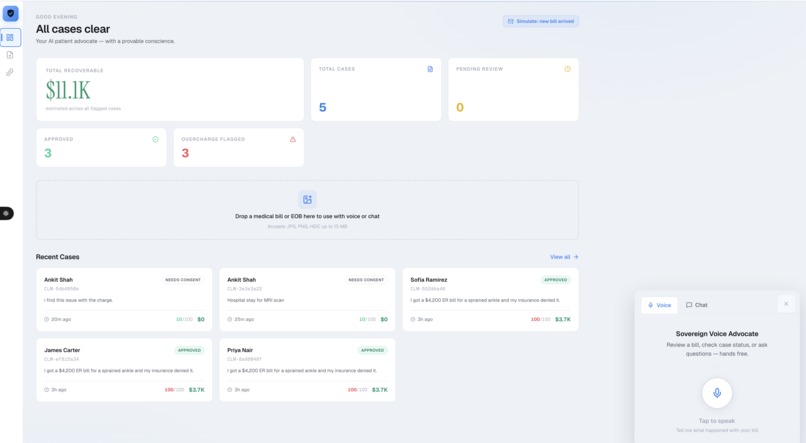Viewport: 806px width, 443px height.
Task: Tap the round microphone button to speak
Action: (717, 393)
